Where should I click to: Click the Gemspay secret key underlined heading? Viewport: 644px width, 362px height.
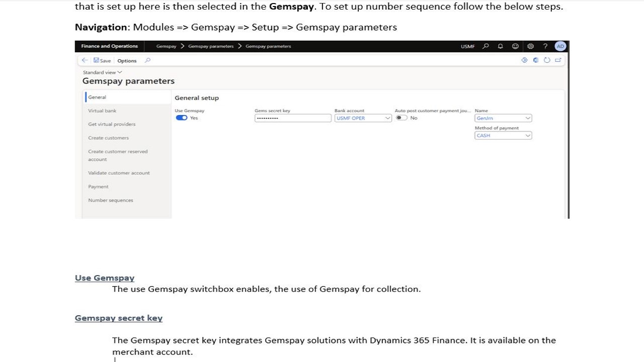[119, 318]
